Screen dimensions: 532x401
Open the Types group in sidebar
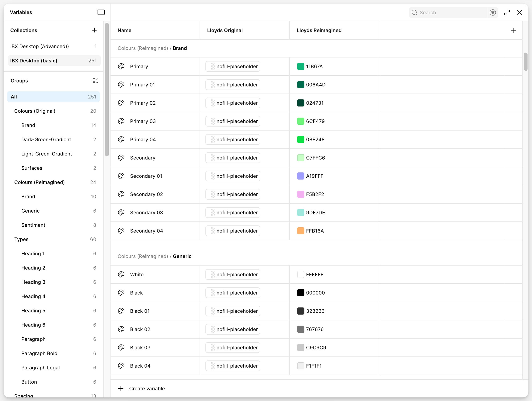21,239
